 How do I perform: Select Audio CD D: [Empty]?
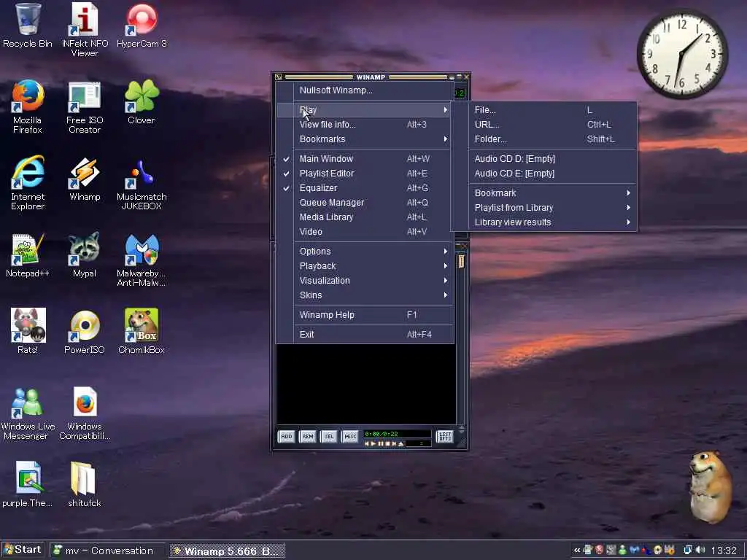pyautogui.click(x=544, y=158)
